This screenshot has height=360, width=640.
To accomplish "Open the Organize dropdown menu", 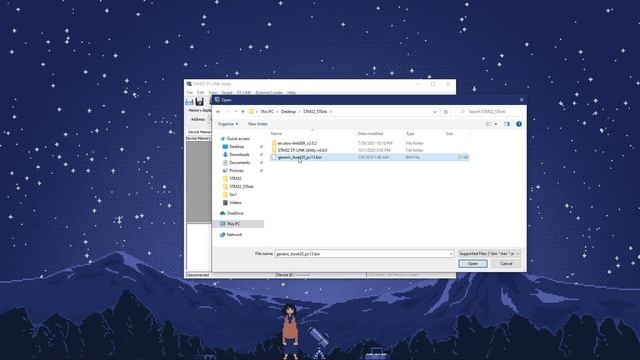I will pos(228,124).
